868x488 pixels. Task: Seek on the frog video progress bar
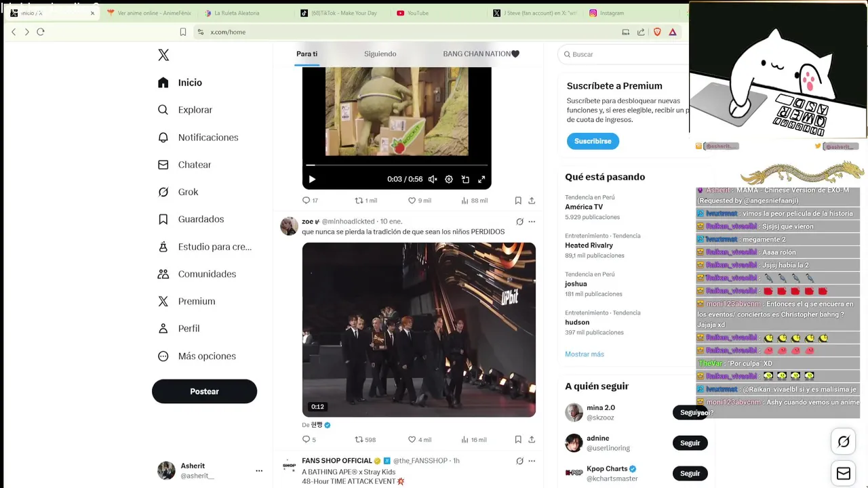(397, 165)
